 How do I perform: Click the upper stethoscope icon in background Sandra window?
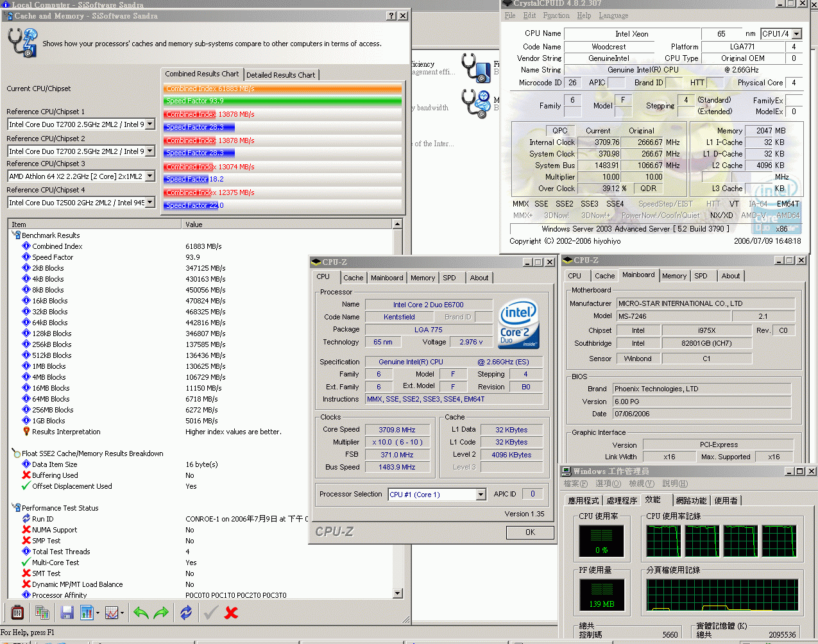(x=475, y=68)
